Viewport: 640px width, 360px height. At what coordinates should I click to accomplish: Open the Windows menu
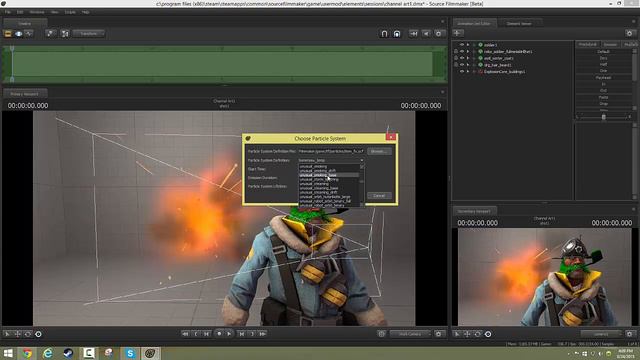coord(37,12)
